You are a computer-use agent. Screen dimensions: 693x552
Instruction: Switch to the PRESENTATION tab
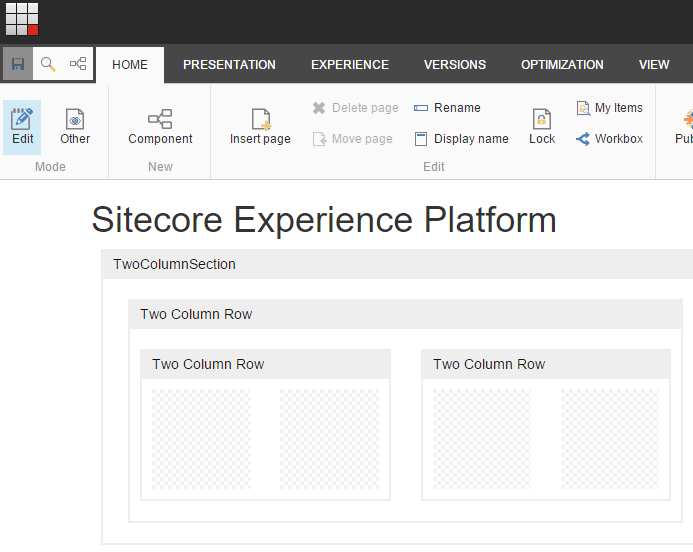click(x=229, y=65)
